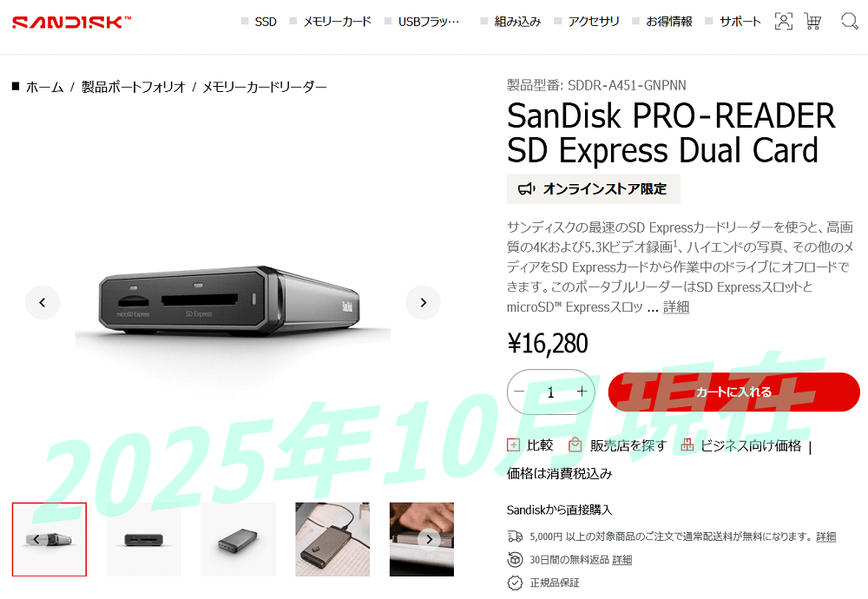The height and width of the screenshot is (599, 868).
Task: Click the search magnifier icon
Action: tap(849, 22)
